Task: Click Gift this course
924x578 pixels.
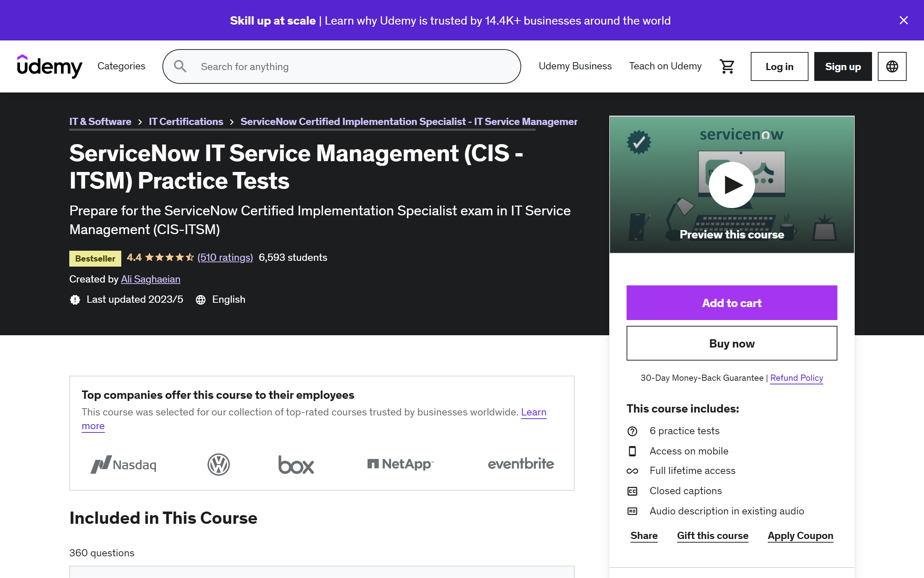Action: coord(712,536)
